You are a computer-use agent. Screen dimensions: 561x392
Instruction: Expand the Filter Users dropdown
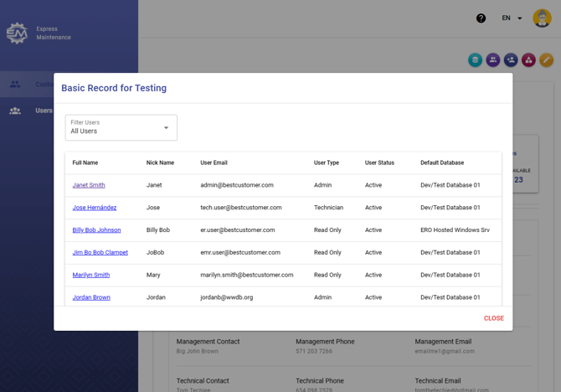tap(121, 127)
